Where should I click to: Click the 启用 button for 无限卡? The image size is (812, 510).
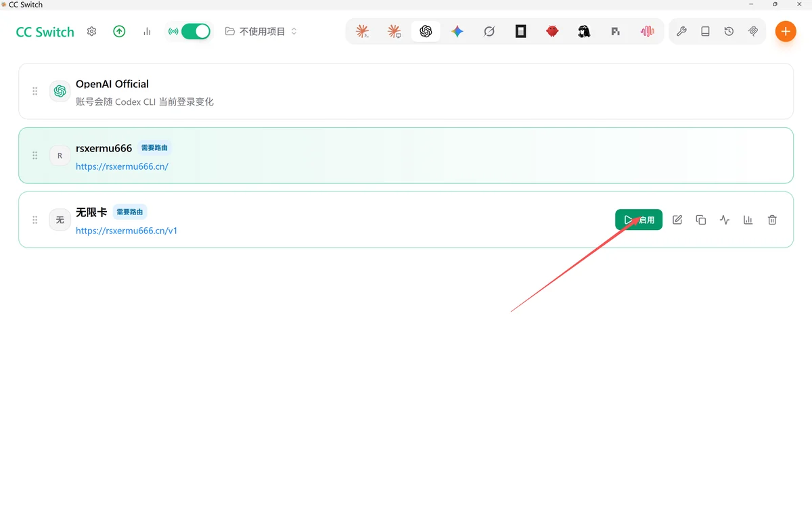639,220
